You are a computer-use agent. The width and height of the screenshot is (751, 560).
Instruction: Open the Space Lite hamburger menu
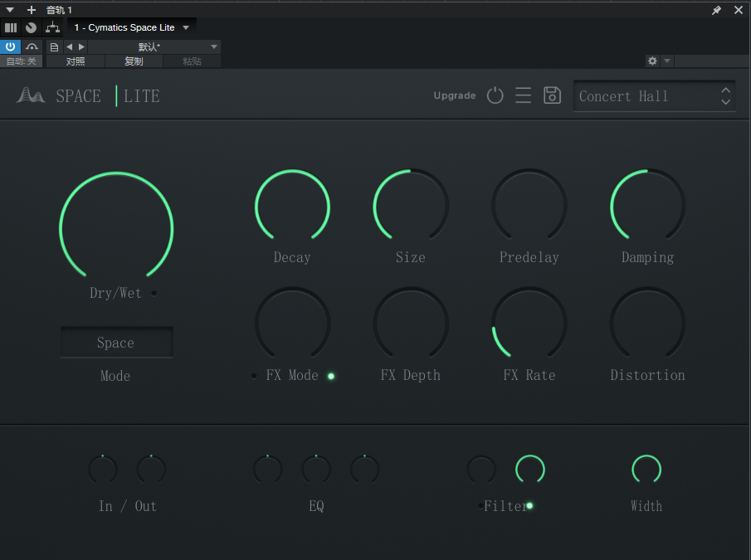[x=523, y=95]
